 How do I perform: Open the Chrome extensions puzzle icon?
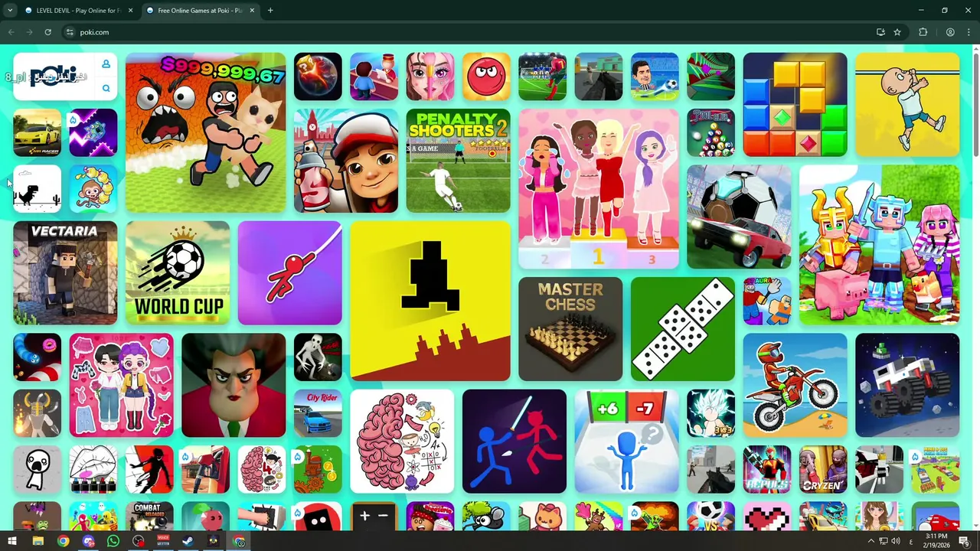click(923, 32)
